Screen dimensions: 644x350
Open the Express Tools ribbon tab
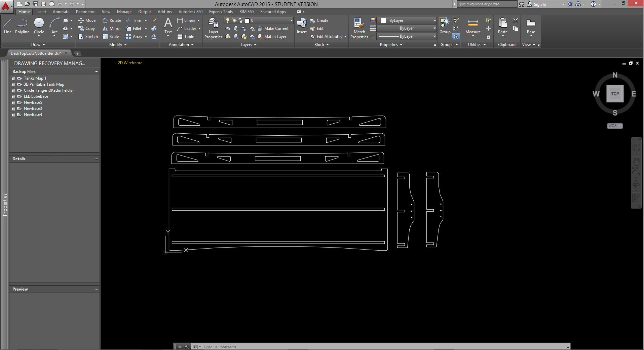[x=221, y=12]
